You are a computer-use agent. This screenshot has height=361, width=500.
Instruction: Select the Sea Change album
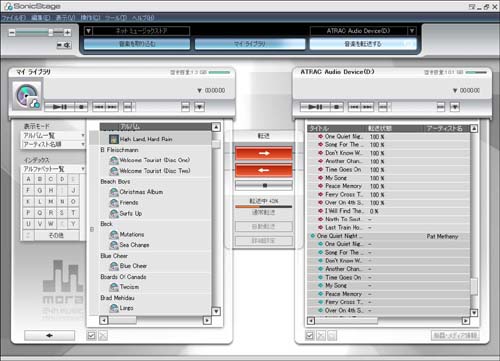coord(134,245)
